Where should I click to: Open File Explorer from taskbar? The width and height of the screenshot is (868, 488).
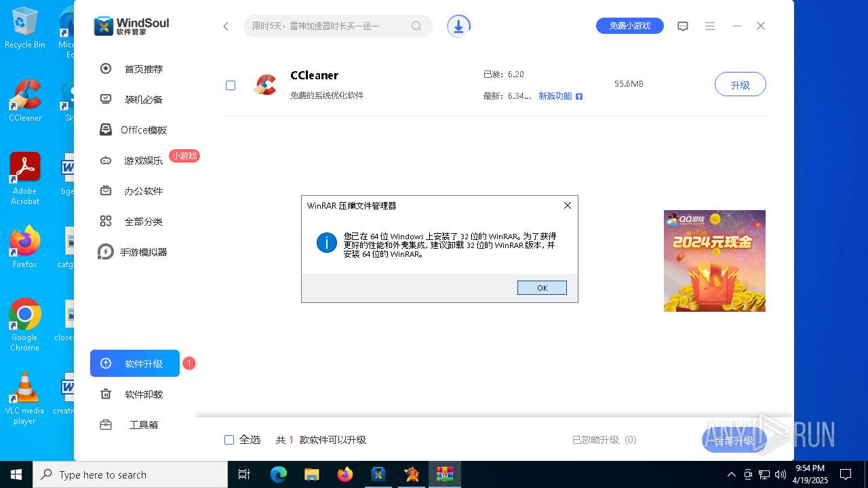tap(311, 474)
